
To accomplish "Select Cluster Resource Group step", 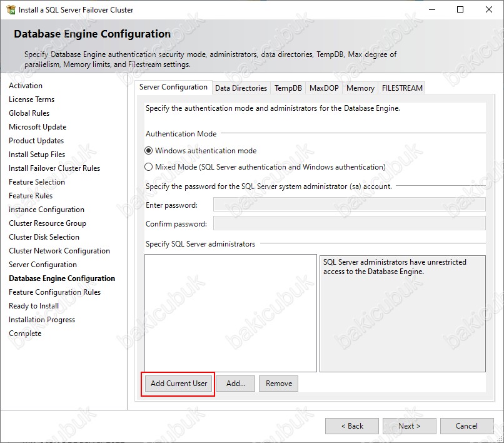I will point(48,223).
